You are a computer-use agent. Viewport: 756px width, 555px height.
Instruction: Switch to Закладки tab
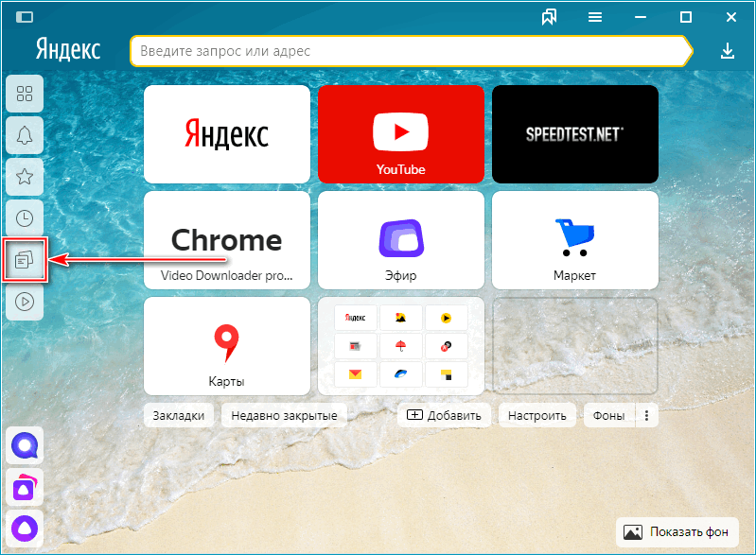pyautogui.click(x=178, y=415)
